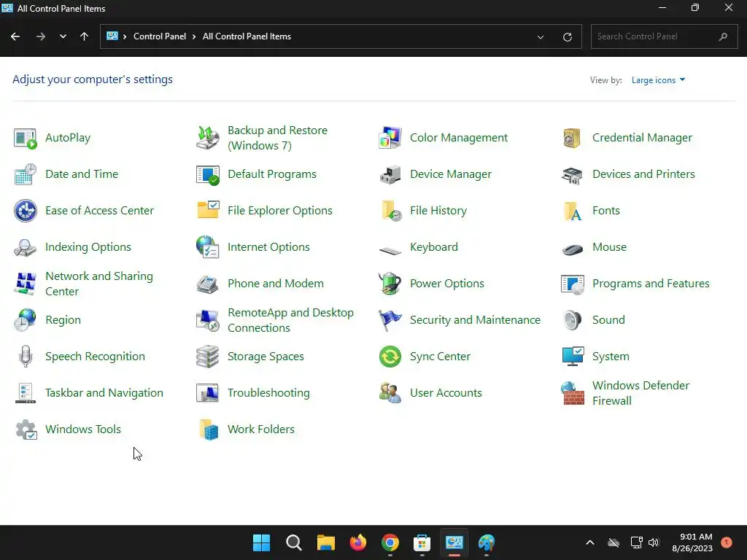Go up one level with the up arrow

coord(85,36)
